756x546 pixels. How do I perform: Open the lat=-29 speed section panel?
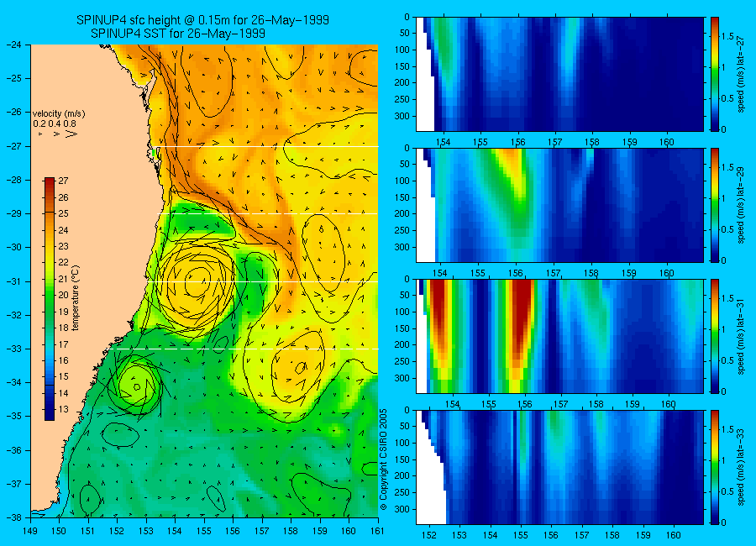[559, 205]
